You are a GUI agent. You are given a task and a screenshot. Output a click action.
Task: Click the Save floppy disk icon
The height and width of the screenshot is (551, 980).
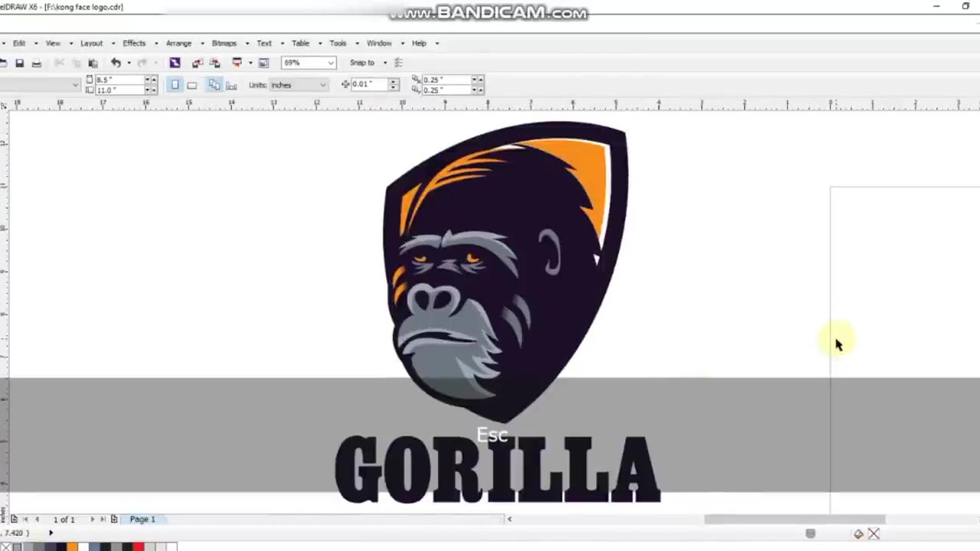pyautogui.click(x=20, y=63)
